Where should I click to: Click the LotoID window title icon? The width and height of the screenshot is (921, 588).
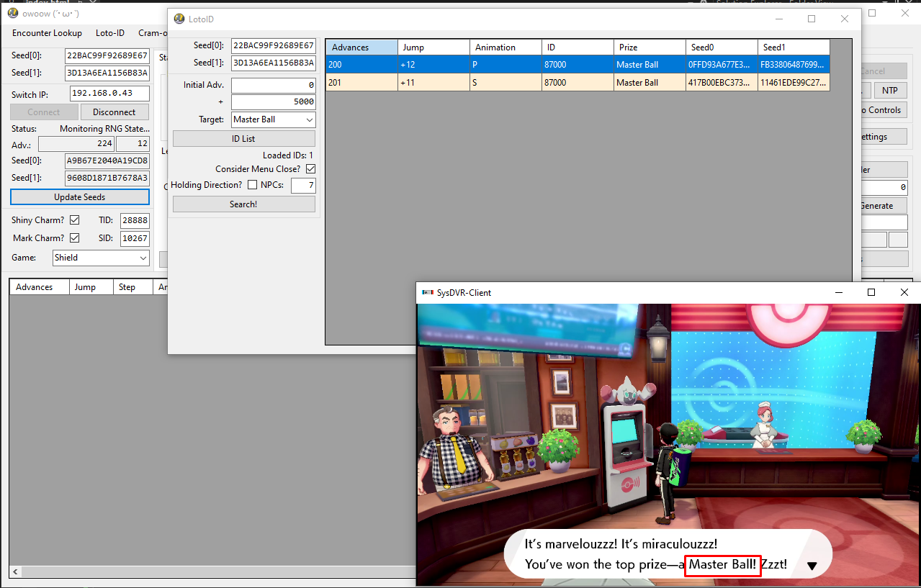(x=179, y=19)
